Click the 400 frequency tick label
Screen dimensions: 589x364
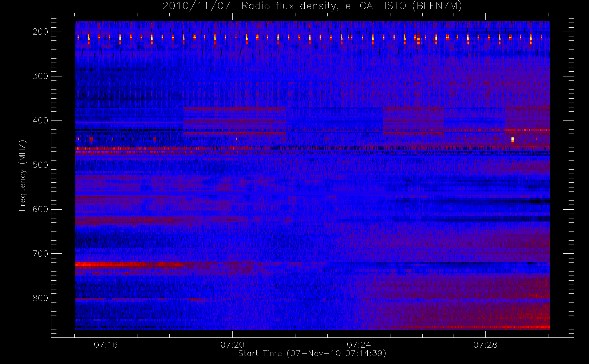pyautogui.click(x=40, y=120)
